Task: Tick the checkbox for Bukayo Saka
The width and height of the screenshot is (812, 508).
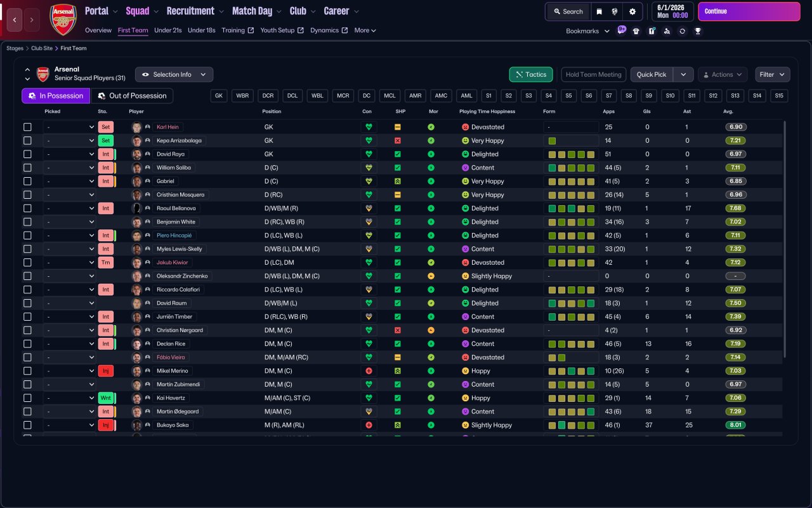Action: [27, 425]
